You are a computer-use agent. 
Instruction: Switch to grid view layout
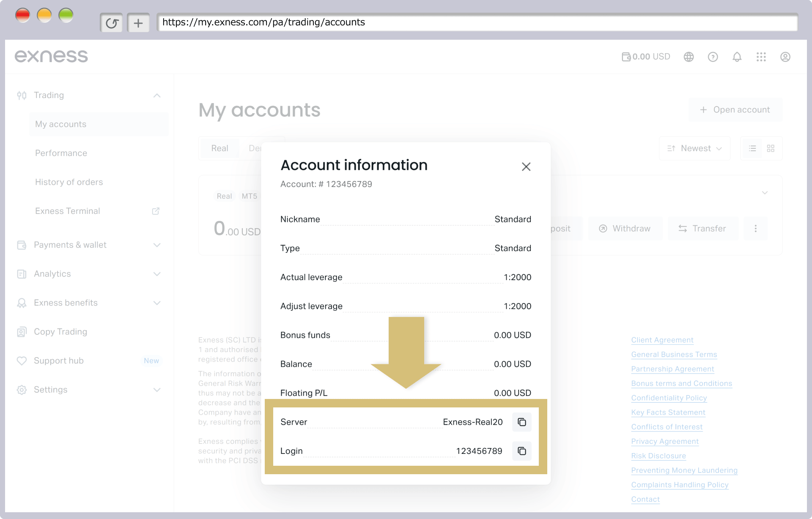click(771, 148)
